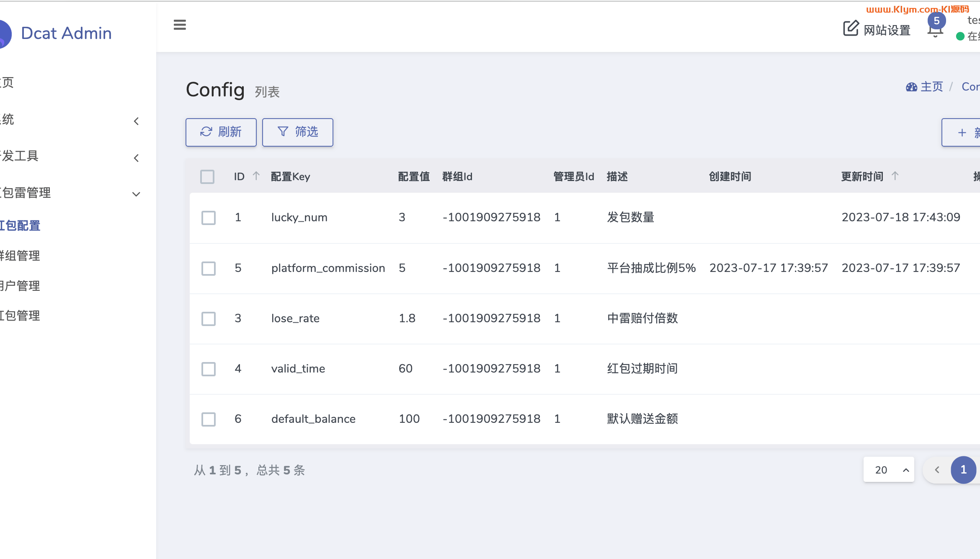Go to previous page arrow
Image resolution: width=980 pixels, height=559 pixels.
coord(937,470)
